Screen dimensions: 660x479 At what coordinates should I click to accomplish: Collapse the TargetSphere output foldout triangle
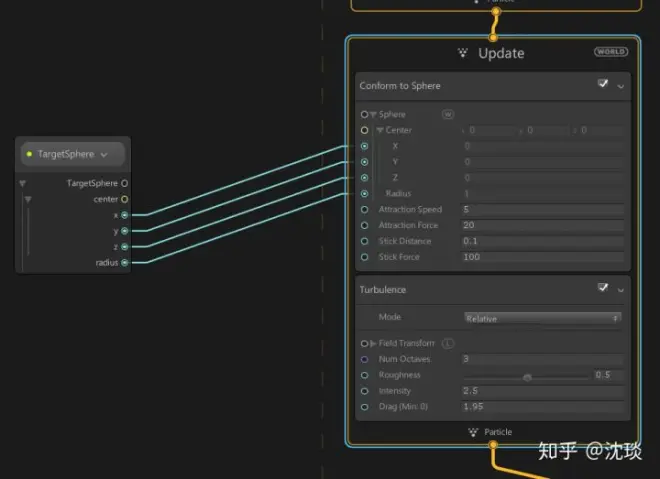point(22,184)
